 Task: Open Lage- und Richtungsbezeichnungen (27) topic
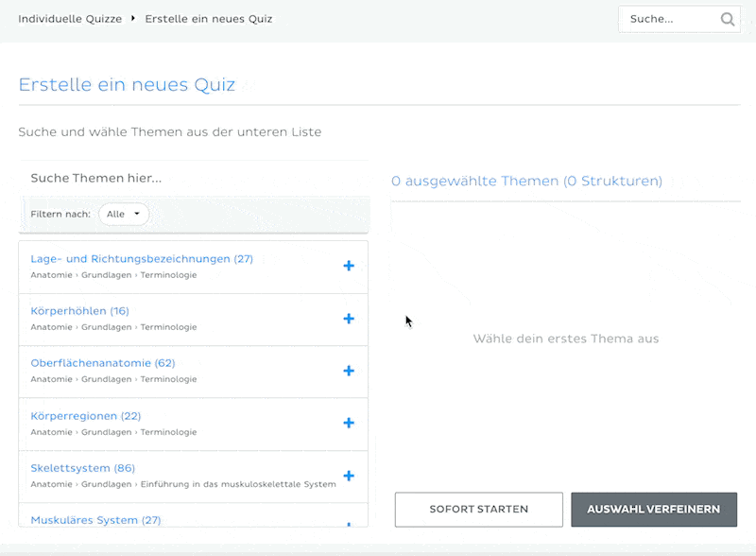(x=142, y=259)
